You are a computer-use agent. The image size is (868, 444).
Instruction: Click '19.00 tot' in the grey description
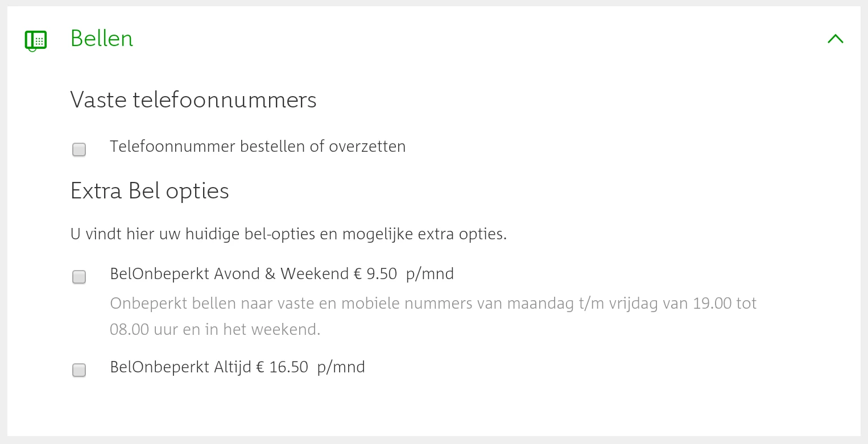[x=725, y=304]
